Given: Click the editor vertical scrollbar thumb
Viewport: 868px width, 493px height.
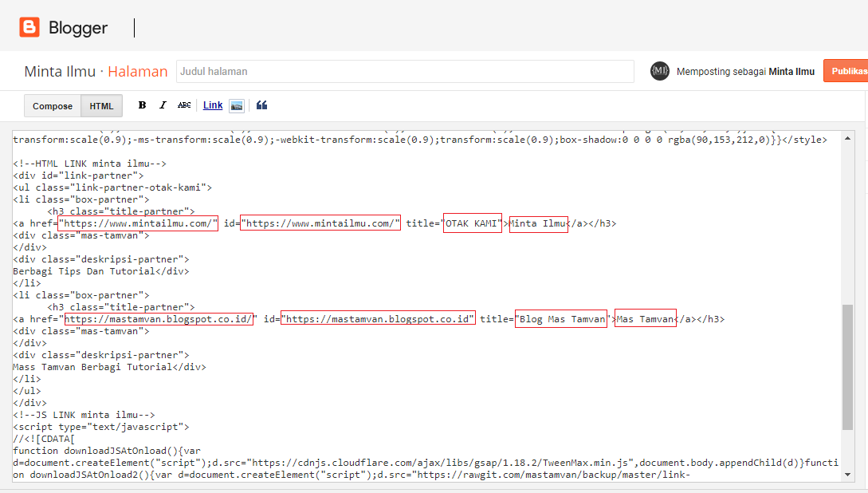Looking at the screenshot, I should point(847,367).
